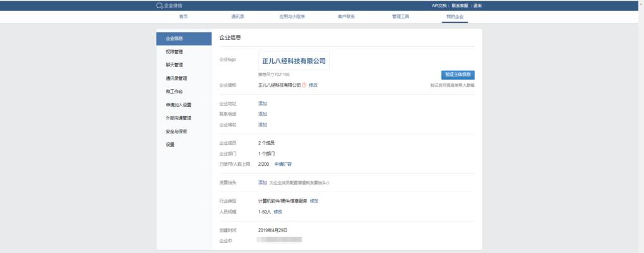Viewport: 644px width, 253px height.
Task: Click the 1-50人 value
Action: tap(265, 212)
